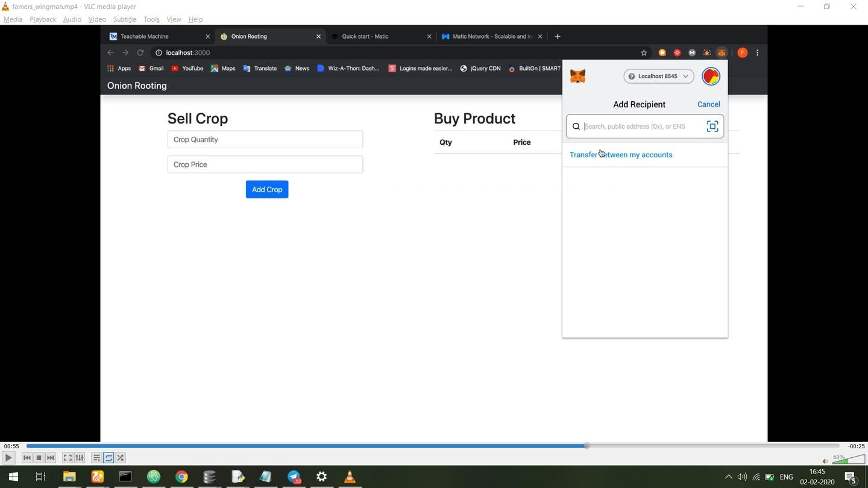The image size is (868, 488).
Task: Show the VLC playlist icon
Action: click(96, 458)
